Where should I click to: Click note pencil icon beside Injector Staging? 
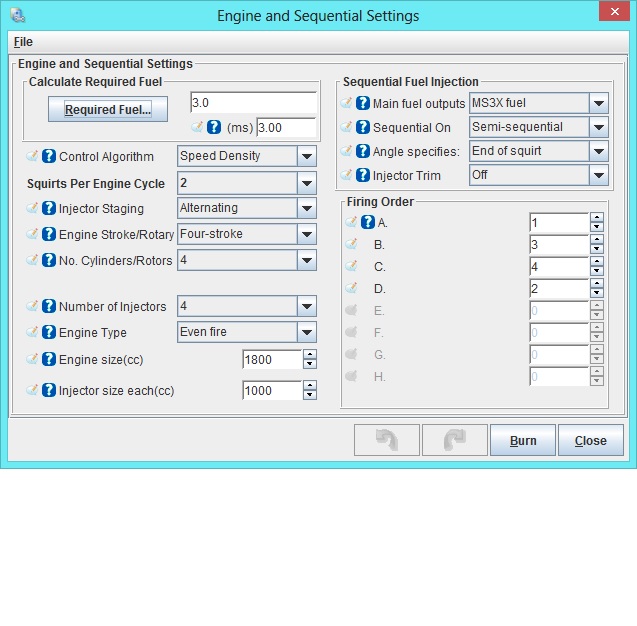tap(32, 208)
